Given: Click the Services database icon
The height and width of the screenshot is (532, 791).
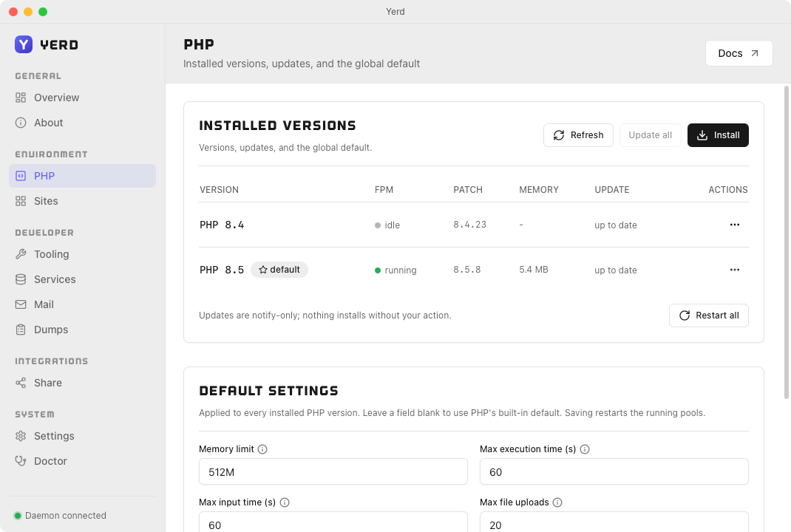Looking at the screenshot, I should coord(21,279).
